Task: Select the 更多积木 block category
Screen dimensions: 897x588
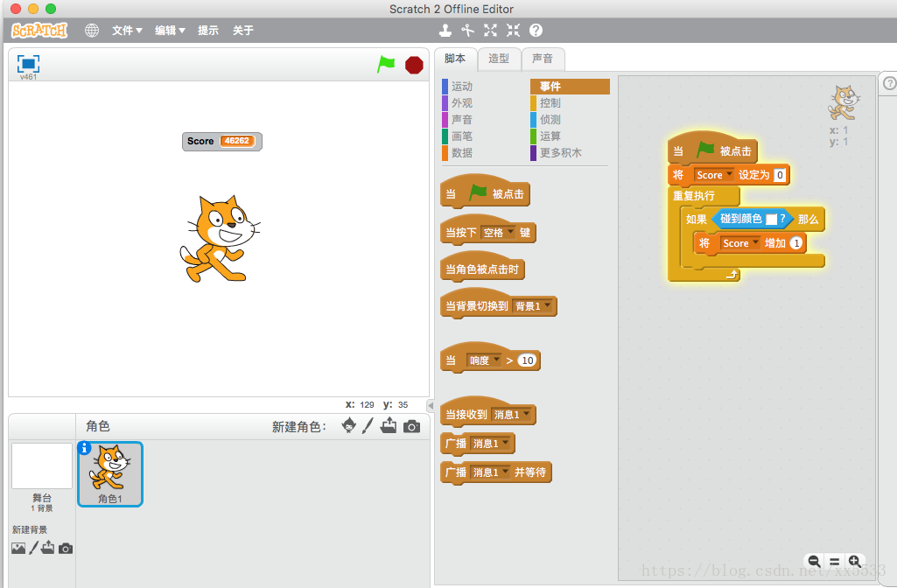Action: tap(556, 153)
